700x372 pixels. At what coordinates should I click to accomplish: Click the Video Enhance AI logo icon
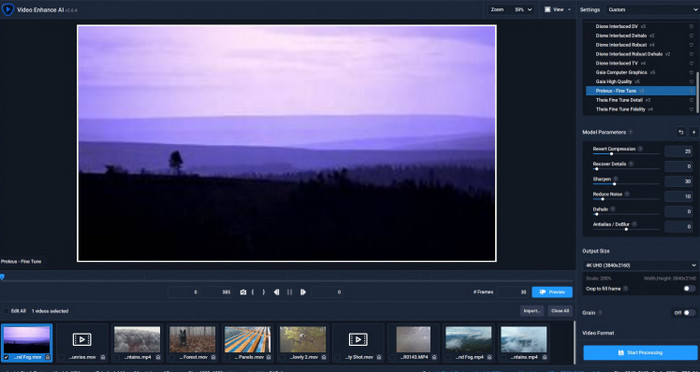click(8, 9)
